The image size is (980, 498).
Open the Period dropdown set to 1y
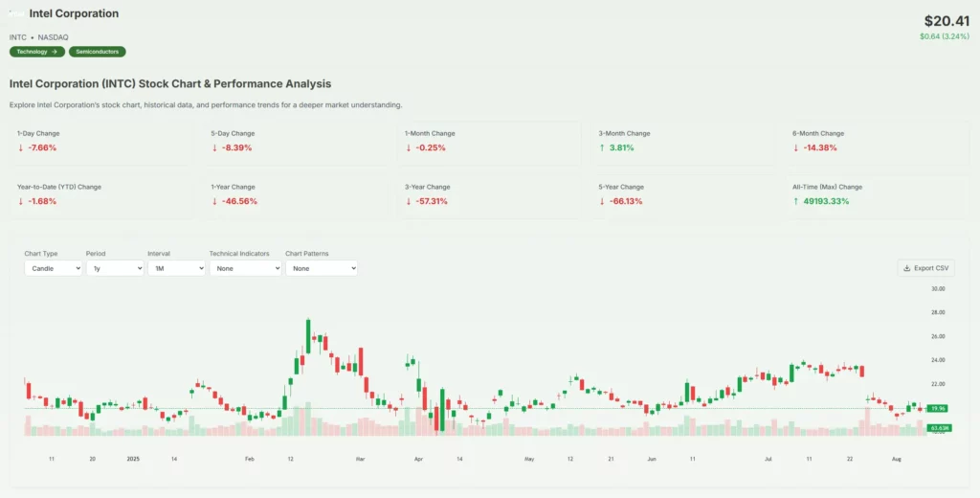point(114,269)
